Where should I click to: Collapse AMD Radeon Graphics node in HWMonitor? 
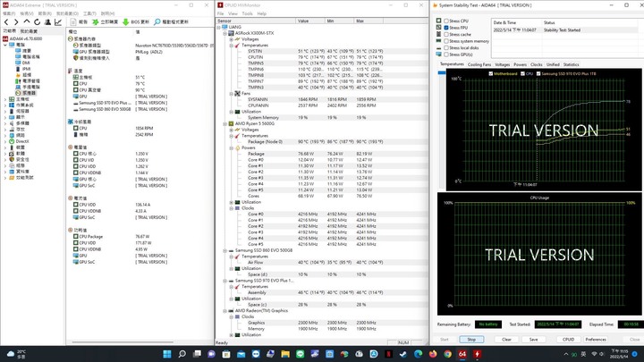point(225,311)
